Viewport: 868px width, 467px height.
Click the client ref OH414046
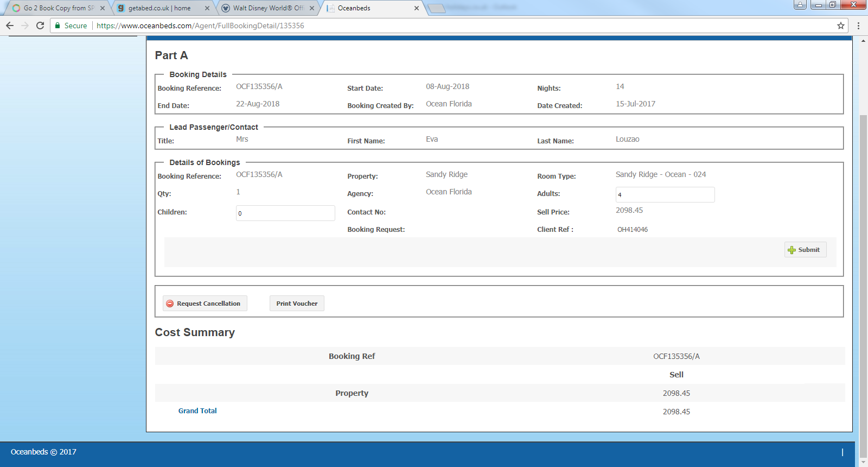click(633, 230)
